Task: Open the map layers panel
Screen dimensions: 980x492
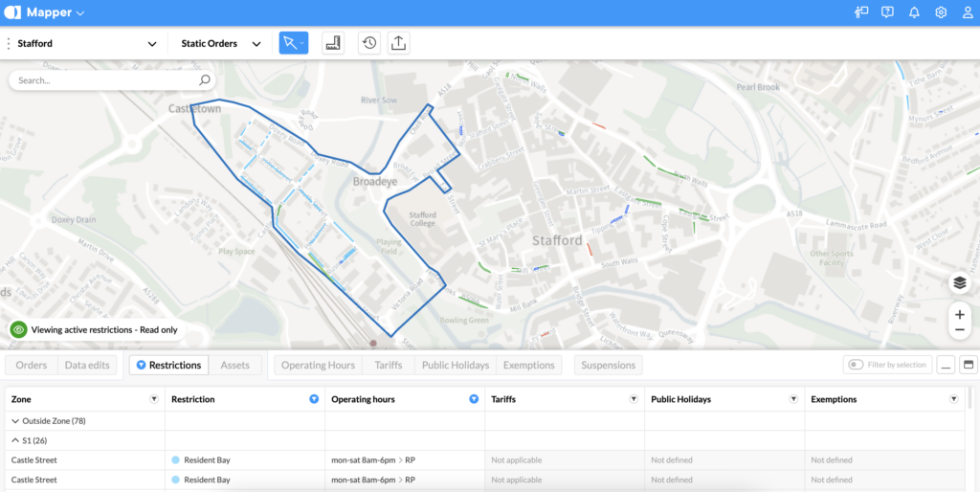Action: (x=960, y=283)
